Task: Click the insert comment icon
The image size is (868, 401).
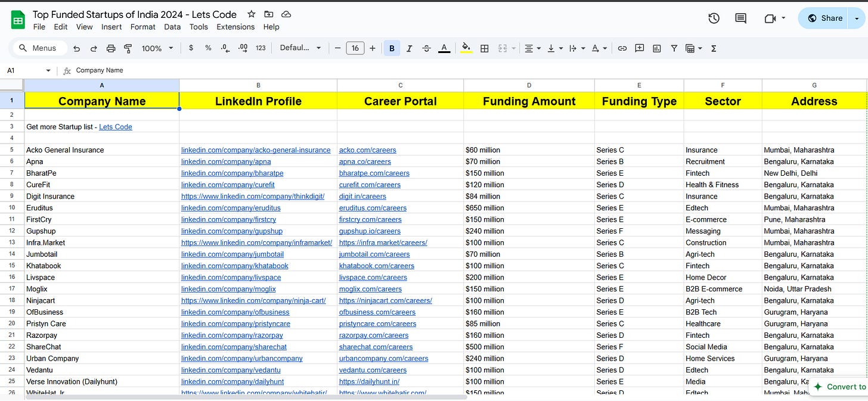Action: point(640,48)
